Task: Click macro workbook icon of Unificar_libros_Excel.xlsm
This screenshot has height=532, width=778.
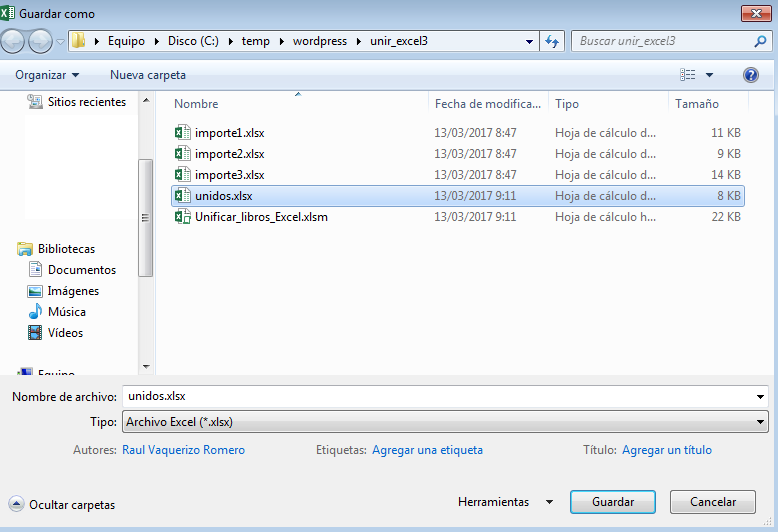Action: (x=183, y=216)
